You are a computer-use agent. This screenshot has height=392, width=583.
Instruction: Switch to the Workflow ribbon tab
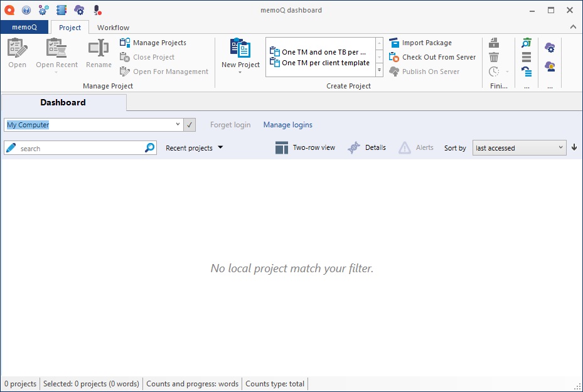pos(114,28)
